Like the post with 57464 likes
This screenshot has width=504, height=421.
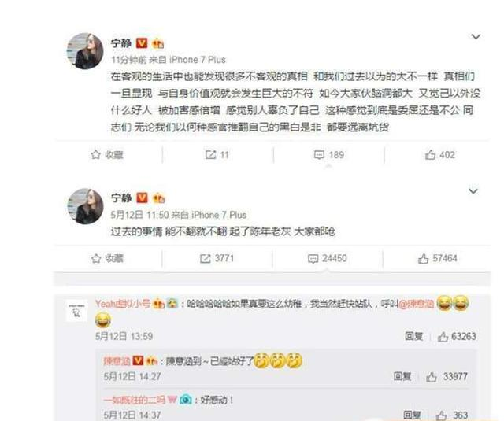[x=424, y=259]
